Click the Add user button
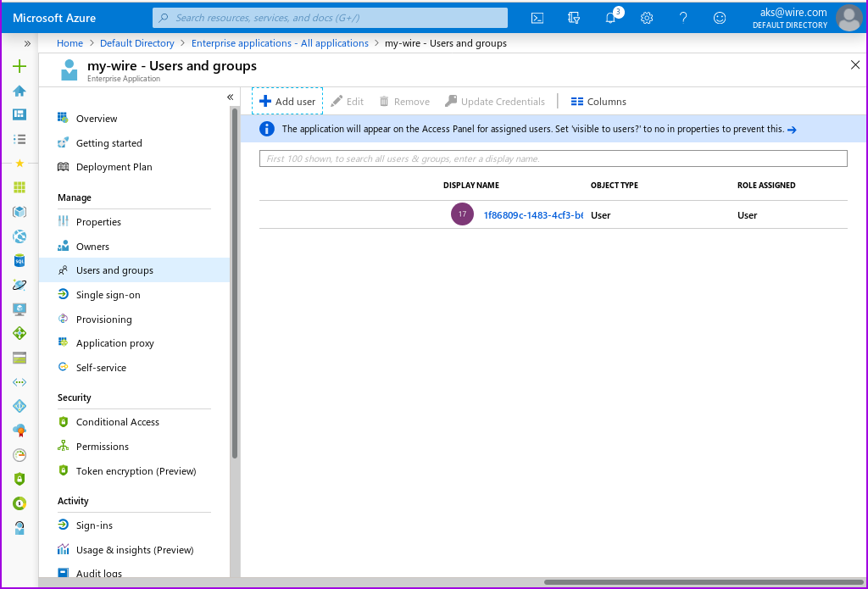This screenshot has height=589, width=868. [287, 102]
